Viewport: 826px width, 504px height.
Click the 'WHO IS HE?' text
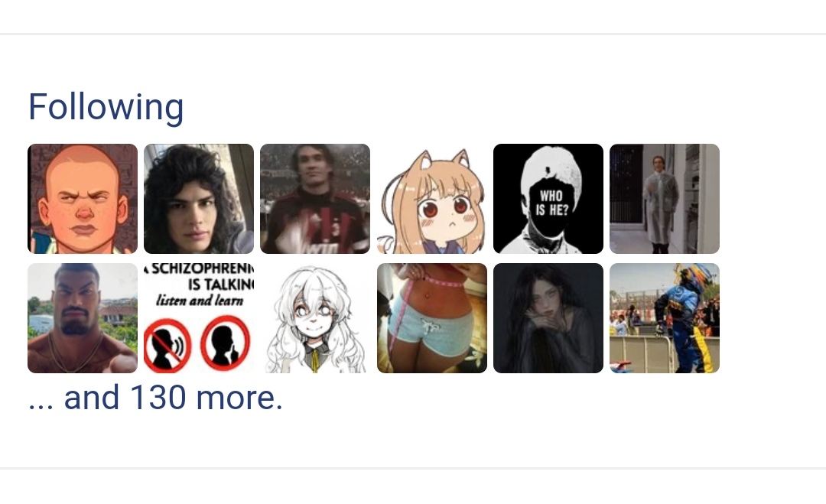point(551,203)
